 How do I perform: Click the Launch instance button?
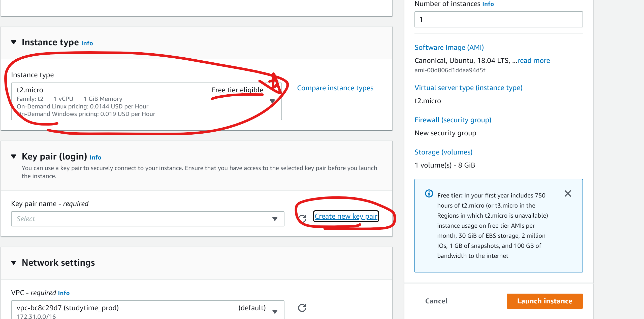click(544, 301)
